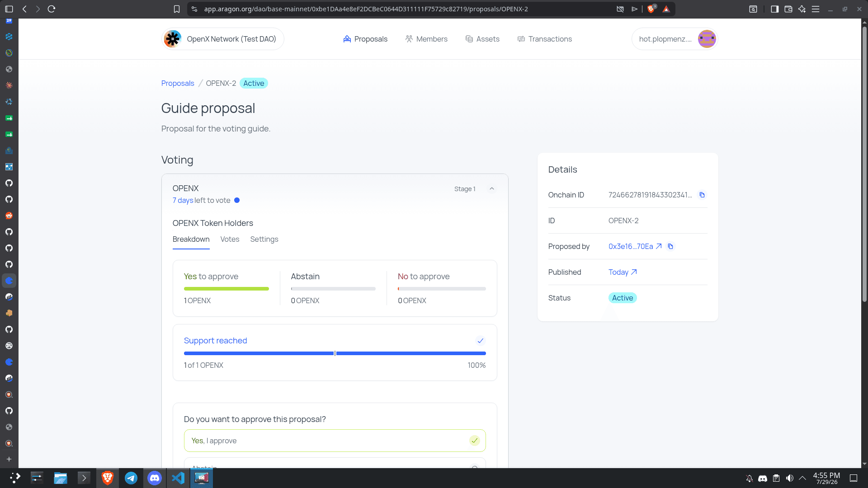Go back to the previous page
Image resolution: width=868 pixels, height=488 pixels.
point(24,9)
